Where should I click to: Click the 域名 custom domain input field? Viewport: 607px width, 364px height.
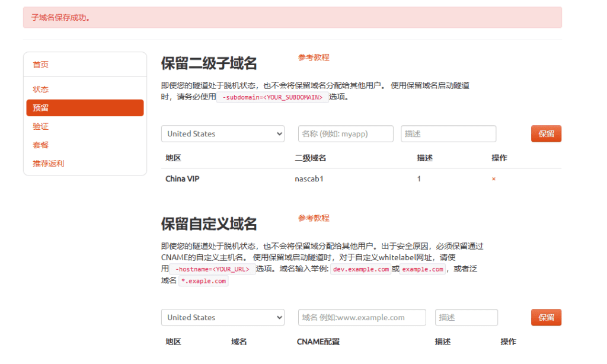[x=362, y=318]
